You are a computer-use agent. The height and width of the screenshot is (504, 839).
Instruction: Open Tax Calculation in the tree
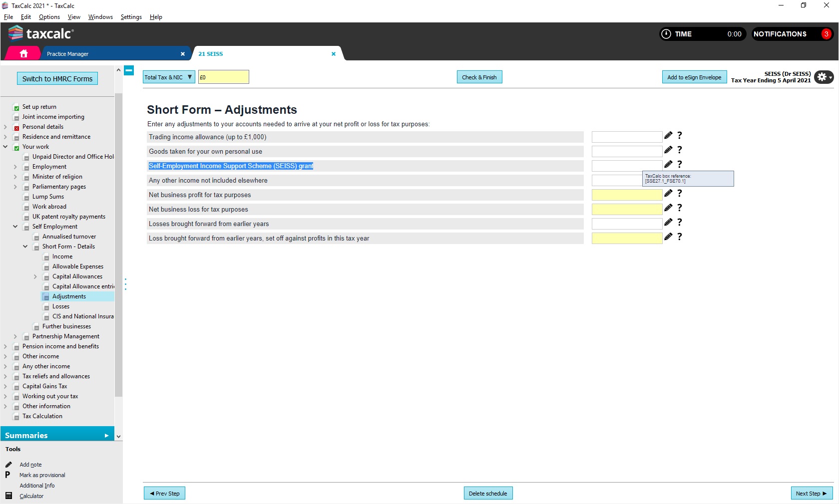(x=42, y=416)
